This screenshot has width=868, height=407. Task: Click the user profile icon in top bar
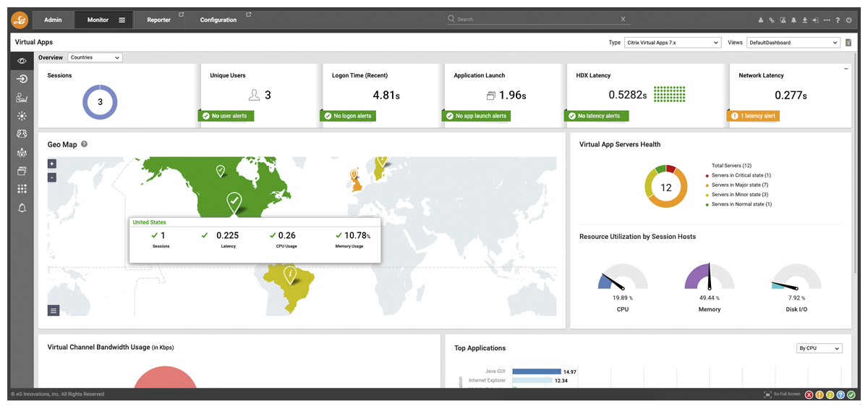(x=761, y=20)
